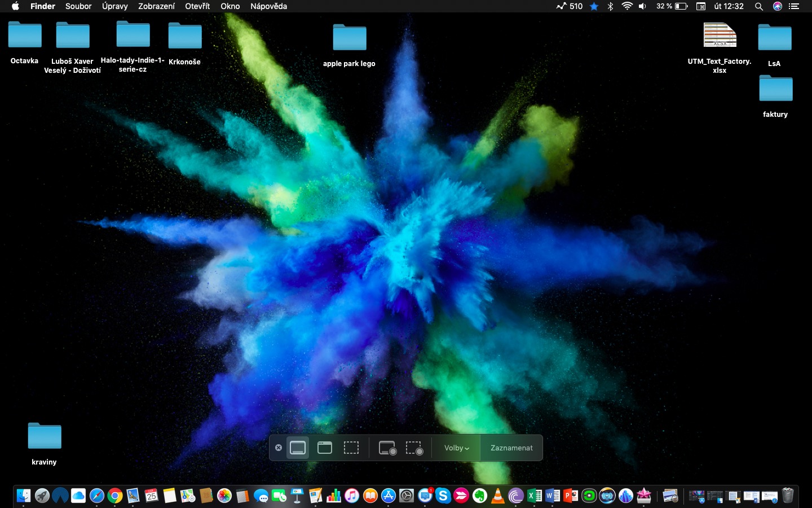Open Spotlight search in the menu bar

pyautogui.click(x=759, y=6)
